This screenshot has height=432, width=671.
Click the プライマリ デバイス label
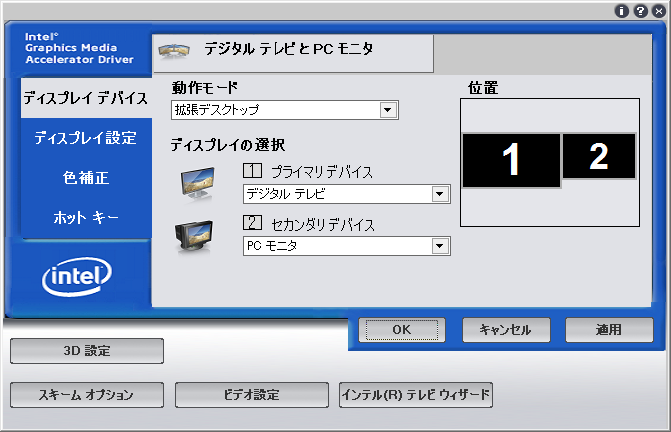[x=322, y=172]
